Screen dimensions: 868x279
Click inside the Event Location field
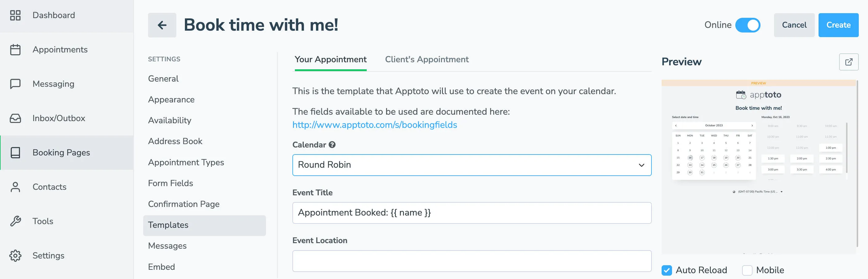pos(472,261)
